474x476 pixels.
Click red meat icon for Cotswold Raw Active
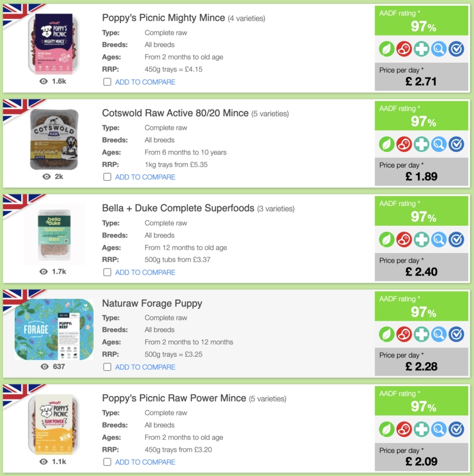(404, 144)
